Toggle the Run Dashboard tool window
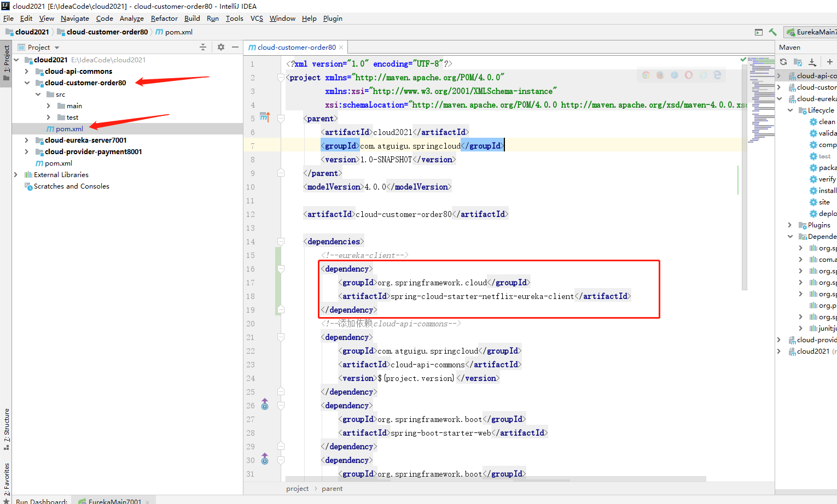Viewport: 837px width, 504px height. tap(42, 500)
